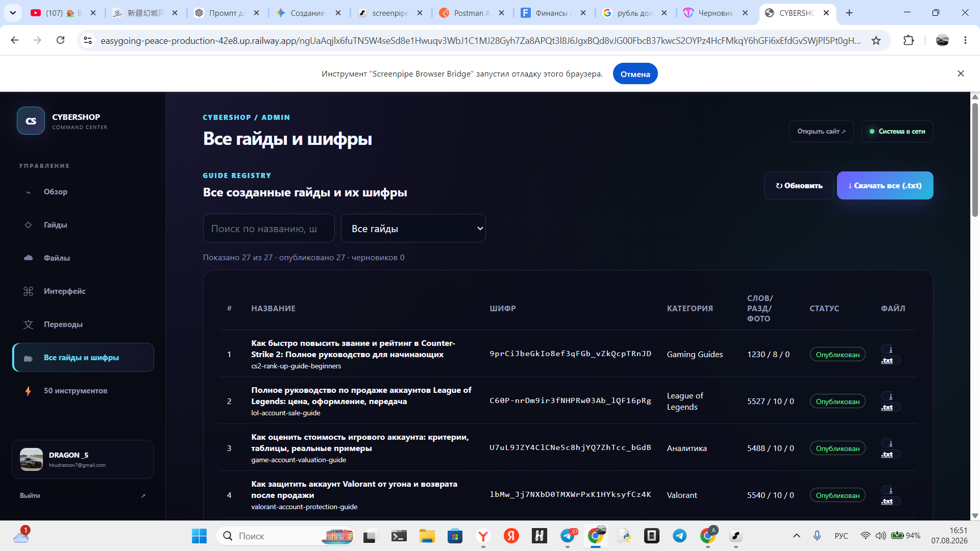The height and width of the screenshot is (551, 980).
Task: Download .txt for game account valuation guide
Action: coord(890,448)
